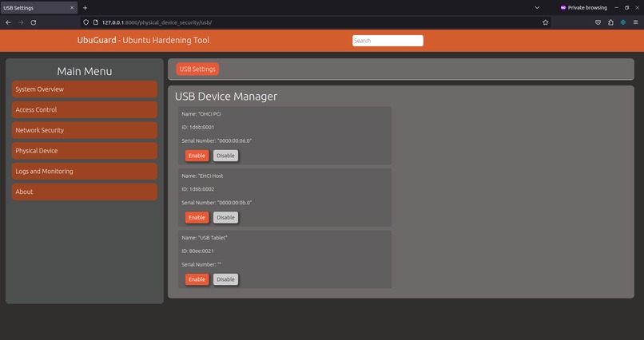Click the Search input field
Viewport: 644px width, 340px height.
(x=388, y=41)
